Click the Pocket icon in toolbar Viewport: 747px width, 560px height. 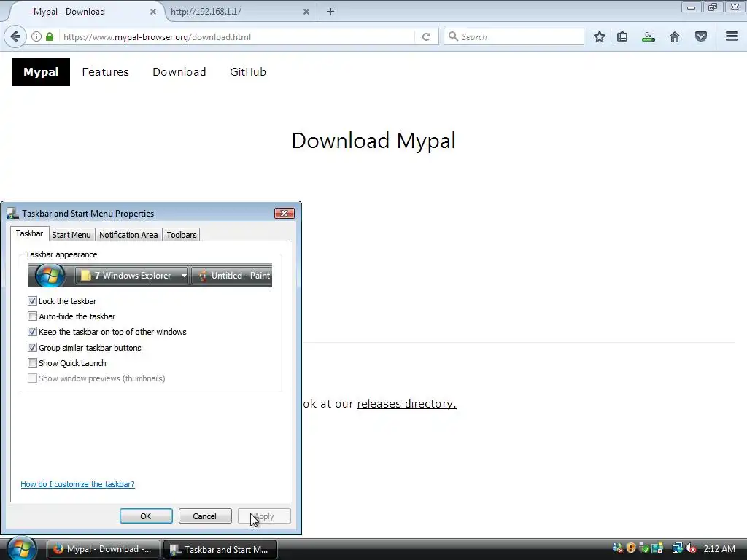click(701, 36)
